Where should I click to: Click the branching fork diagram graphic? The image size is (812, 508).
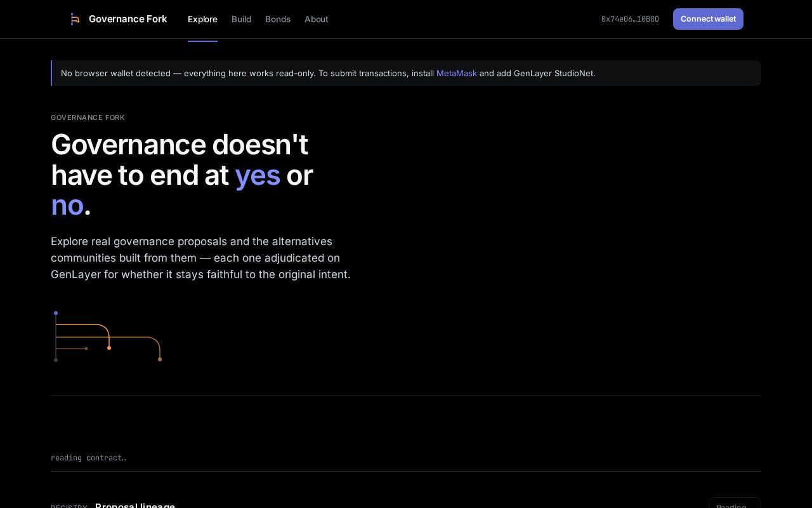pos(108,337)
